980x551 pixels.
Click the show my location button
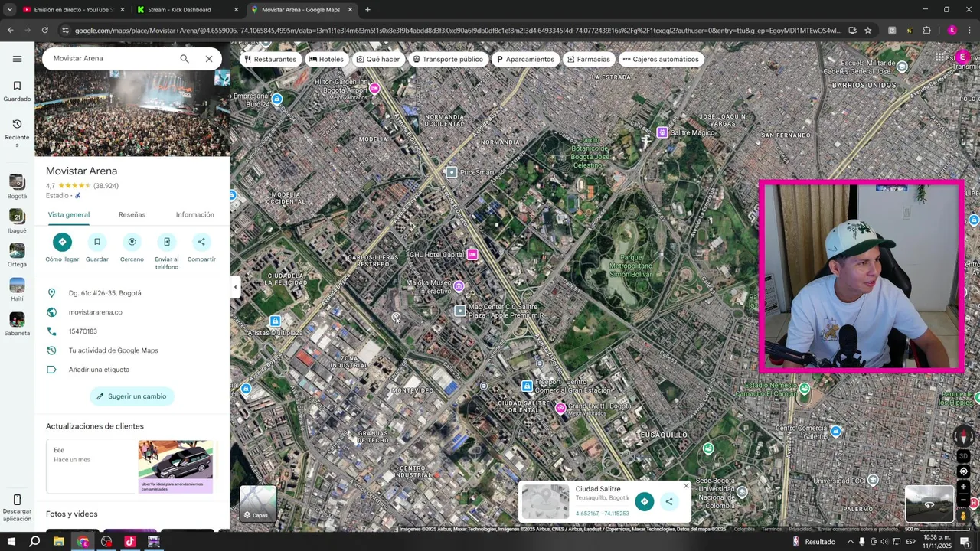pyautogui.click(x=963, y=471)
